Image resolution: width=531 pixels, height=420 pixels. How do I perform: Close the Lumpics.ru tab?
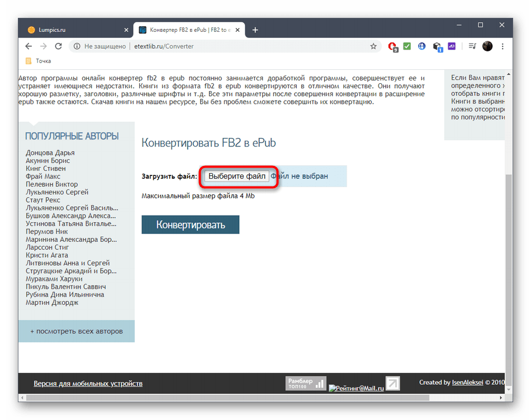pos(126,30)
